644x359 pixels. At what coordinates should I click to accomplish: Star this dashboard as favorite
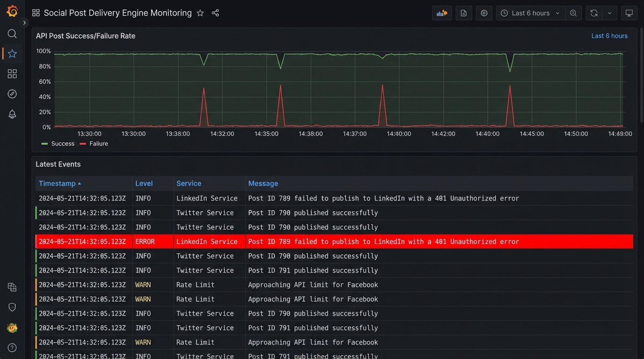pos(200,13)
